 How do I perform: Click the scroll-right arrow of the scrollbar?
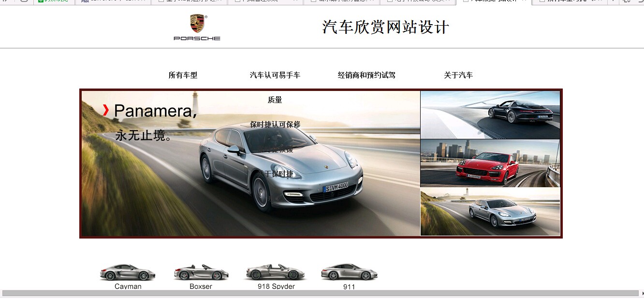coord(642,293)
